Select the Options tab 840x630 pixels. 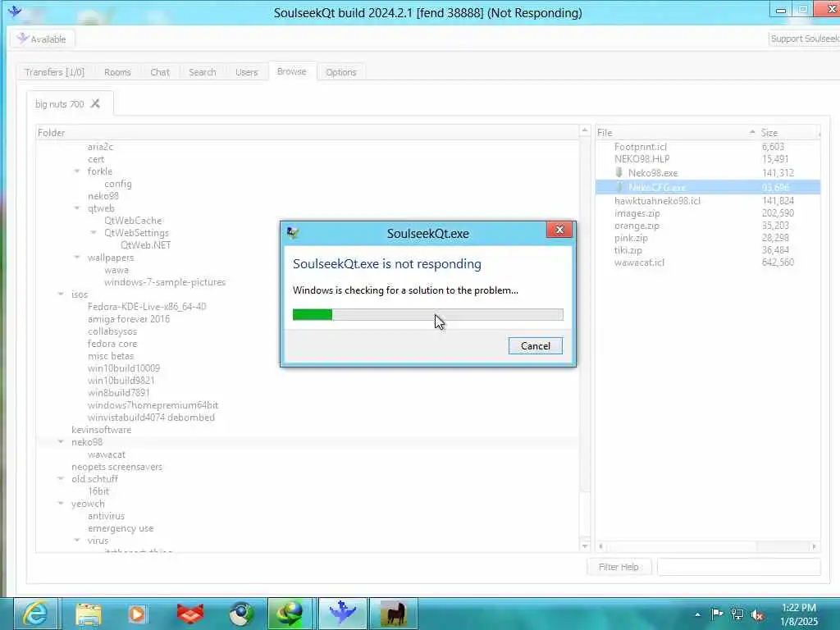point(341,72)
